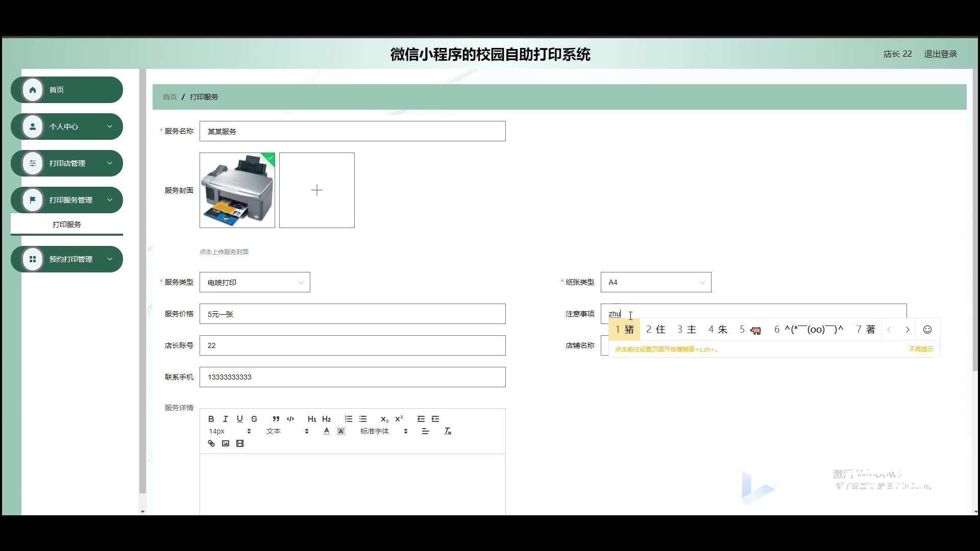980x551 pixels.
Task: Choose IME candidate 2 住
Action: 656,330
